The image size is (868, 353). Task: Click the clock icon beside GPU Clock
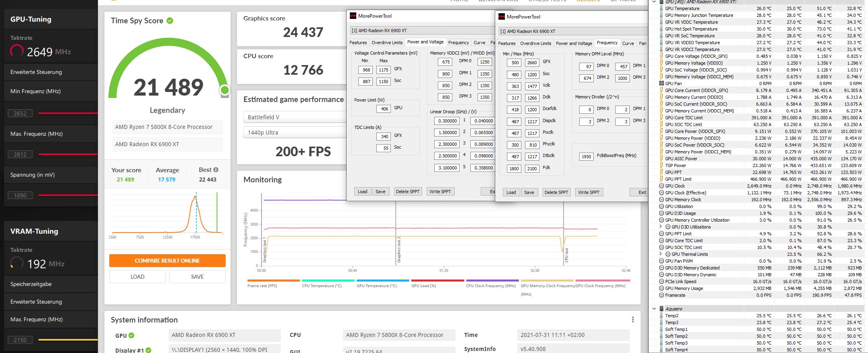[661, 186]
